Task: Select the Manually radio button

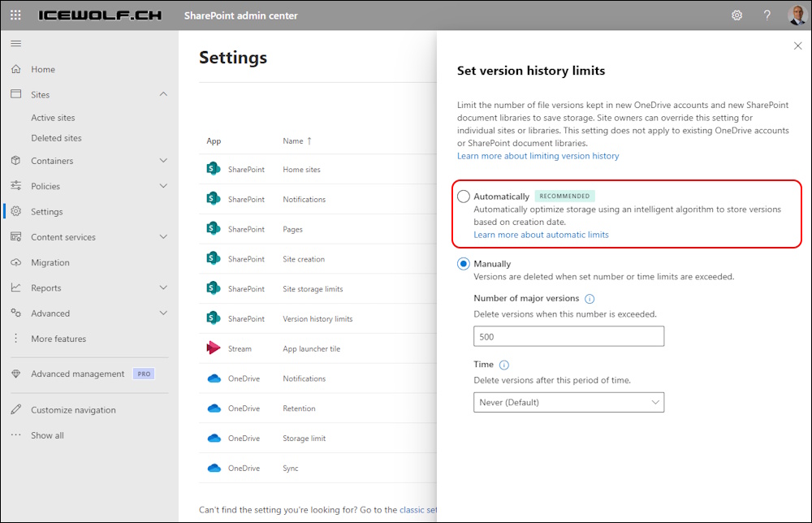Action: pyautogui.click(x=464, y=264)
